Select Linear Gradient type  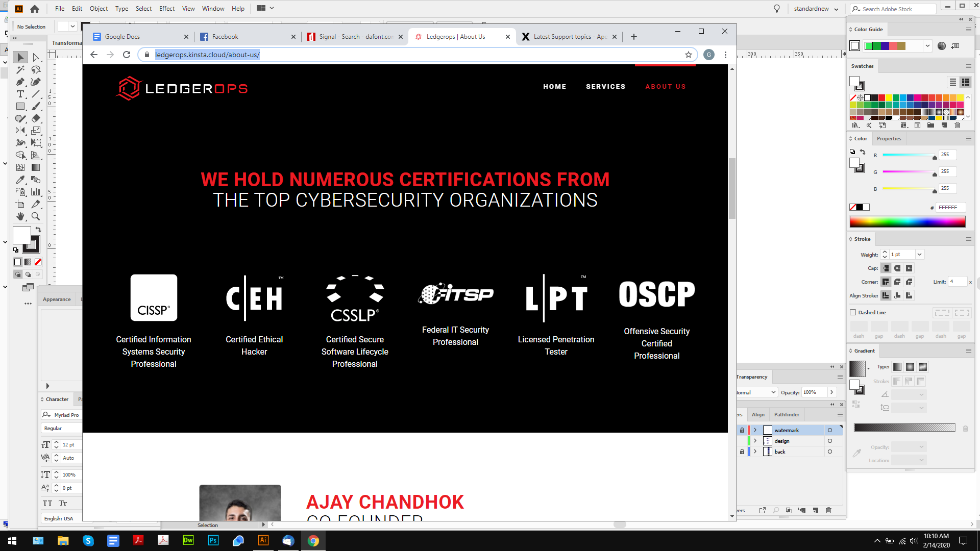click(897, 367)
